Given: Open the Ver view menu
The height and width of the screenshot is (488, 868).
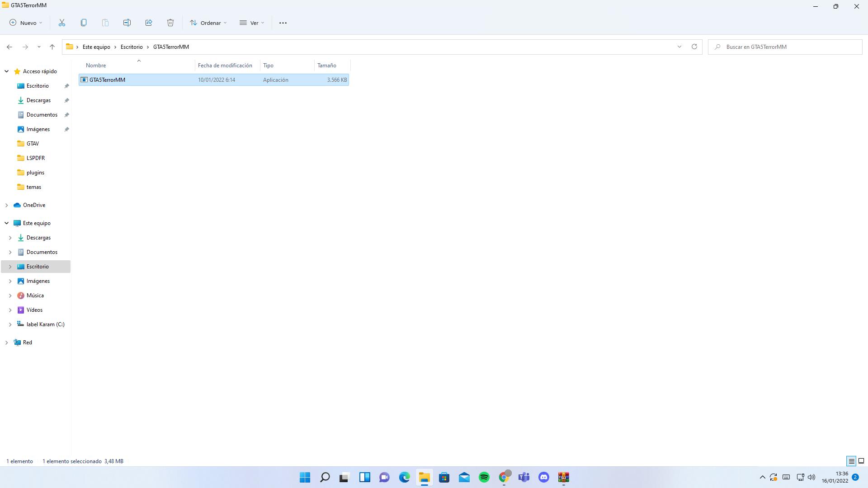Looking at the screenshot, I should point(252,23).
